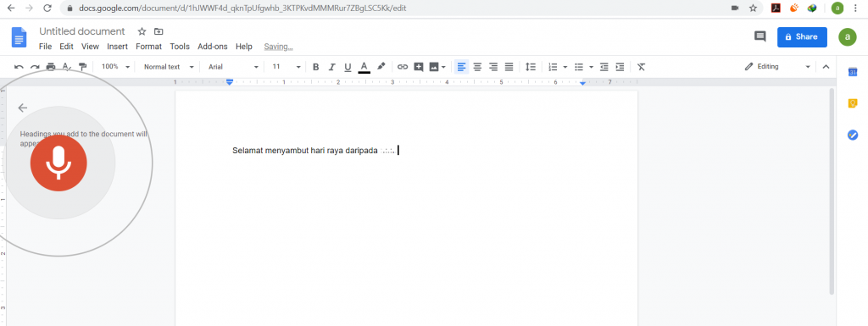This screenshot has width=868, height=326.
Task: Open the Add-ons menu
Action: click(x=213, y=47)
